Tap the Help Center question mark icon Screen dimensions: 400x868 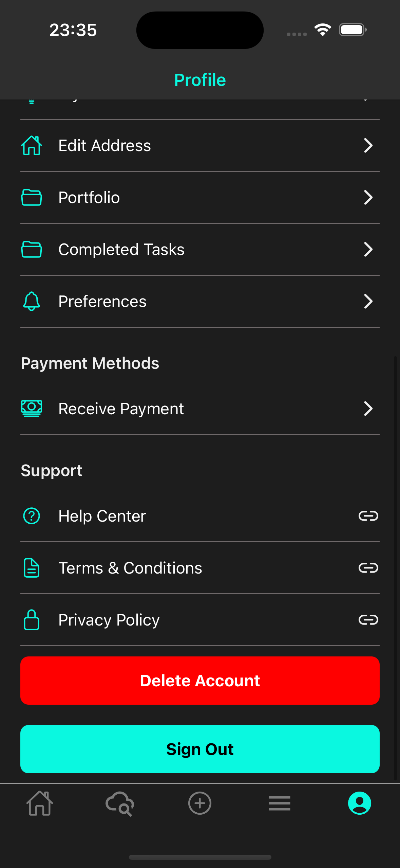[x=32, y=516]
